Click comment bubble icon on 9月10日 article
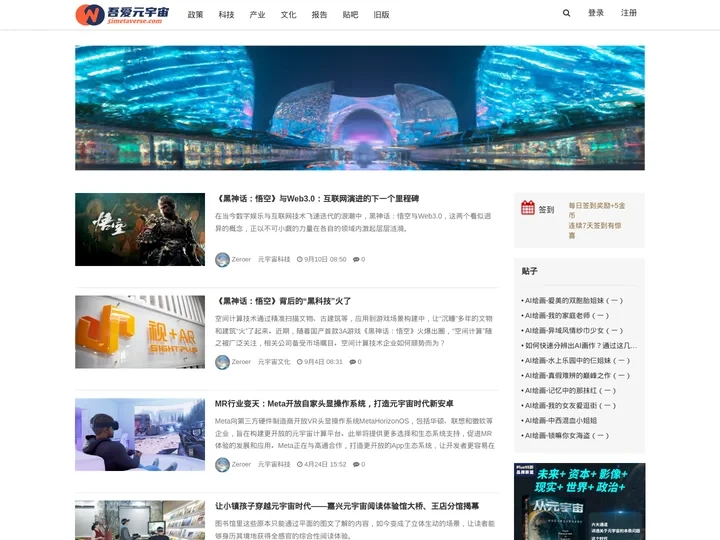Image resolution: width=720 pixels, height=540 pixels. pyautogui.click(x=356, y=259)
